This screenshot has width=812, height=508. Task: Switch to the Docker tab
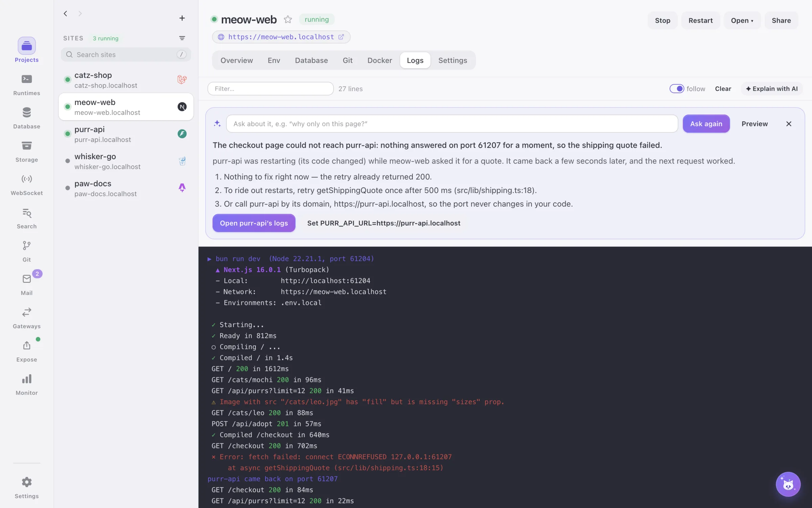[x=380, y=60]
